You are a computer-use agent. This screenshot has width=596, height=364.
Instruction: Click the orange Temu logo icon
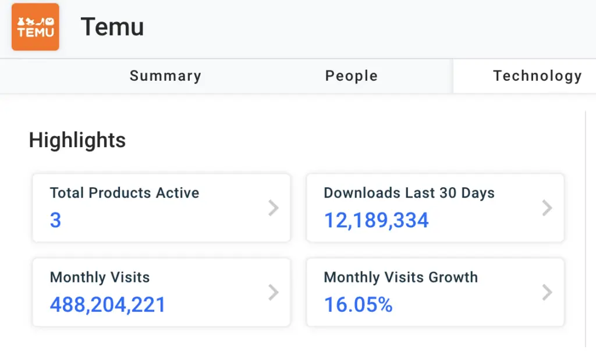[x=36, y=27]
